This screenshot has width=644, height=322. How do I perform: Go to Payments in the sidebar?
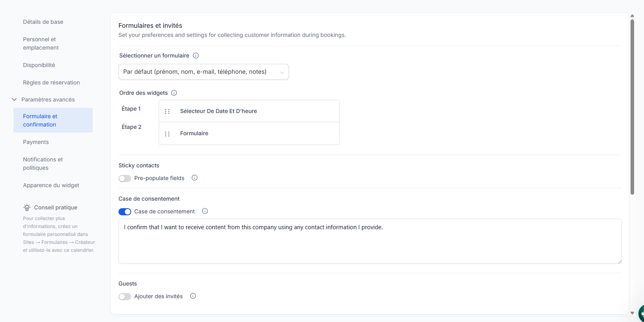(x=36, y=142)
